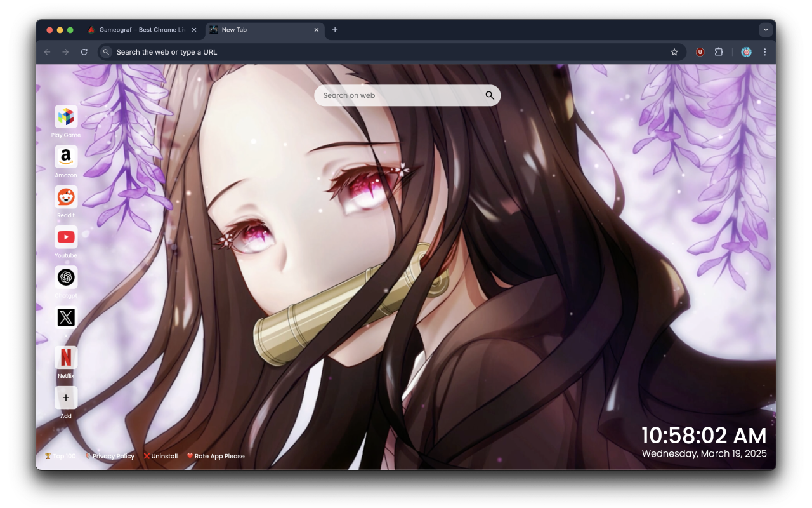Open the Chatgpt shortcut
This screenshot has height=508, width=812.
tap(66, 277)
